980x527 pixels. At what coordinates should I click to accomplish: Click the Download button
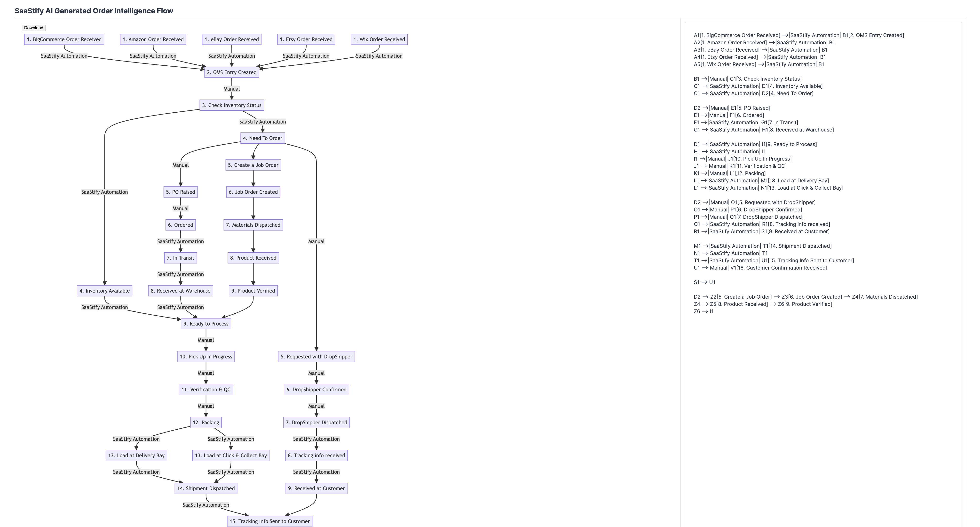[33, 28]
